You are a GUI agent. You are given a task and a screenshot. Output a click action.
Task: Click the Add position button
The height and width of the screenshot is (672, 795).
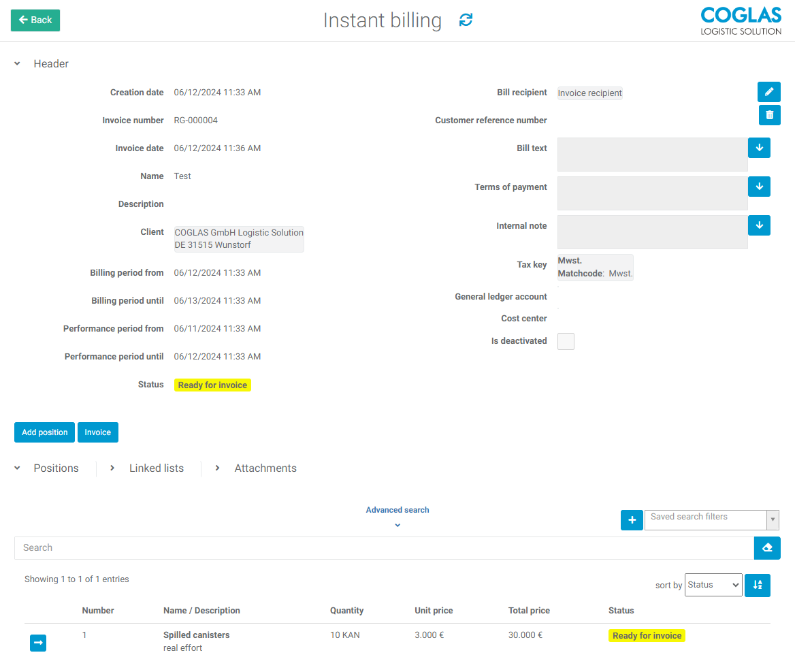pyautogui.click(x=44, y=432)
